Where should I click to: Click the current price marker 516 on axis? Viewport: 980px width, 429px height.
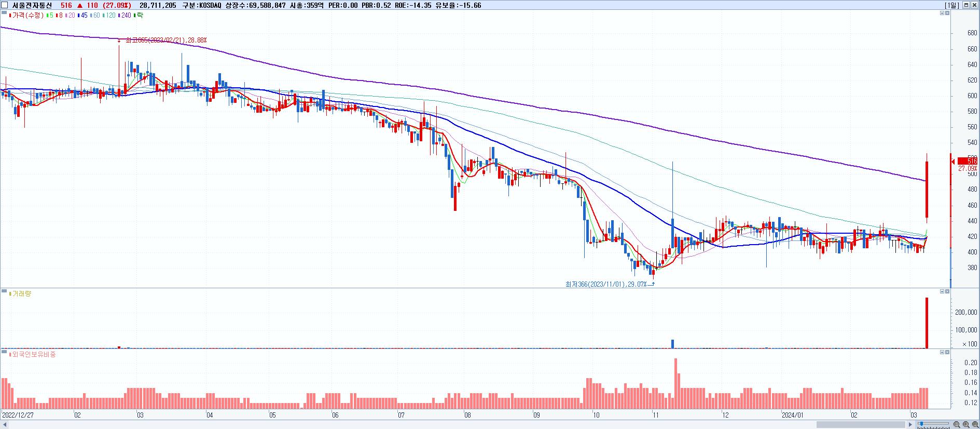pyautogui.click(x=968, y=162)
